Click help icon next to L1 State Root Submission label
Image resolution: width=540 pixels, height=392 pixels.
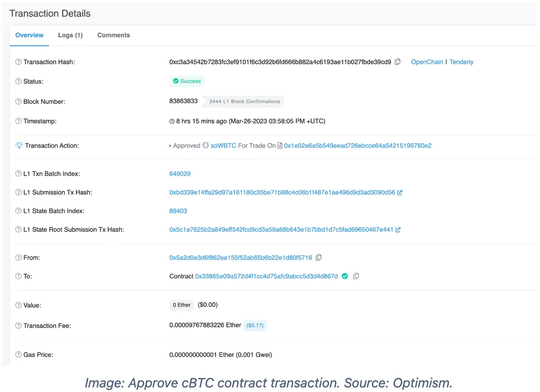click(18, 229)
